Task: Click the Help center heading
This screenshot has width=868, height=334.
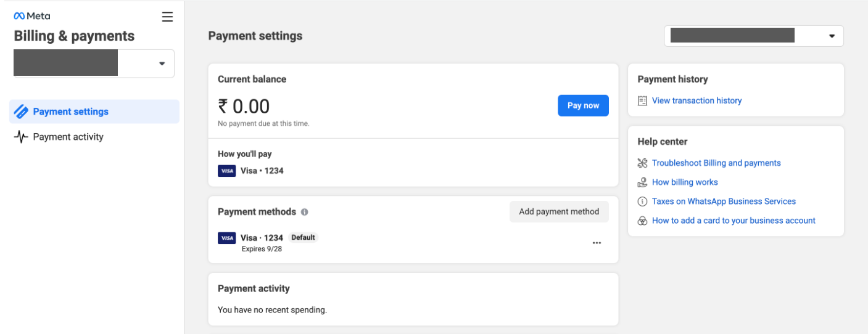Action: click(662, 142)
